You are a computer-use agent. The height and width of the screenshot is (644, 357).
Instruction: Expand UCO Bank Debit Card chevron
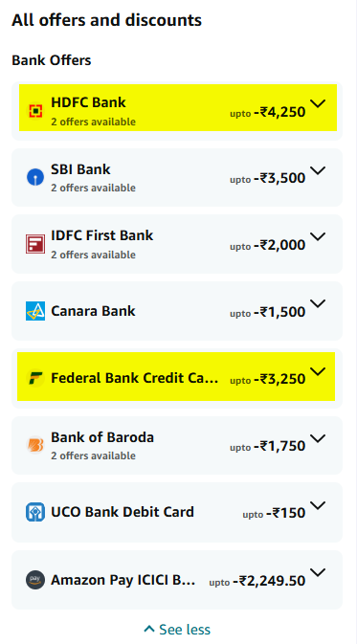(318, 505)
